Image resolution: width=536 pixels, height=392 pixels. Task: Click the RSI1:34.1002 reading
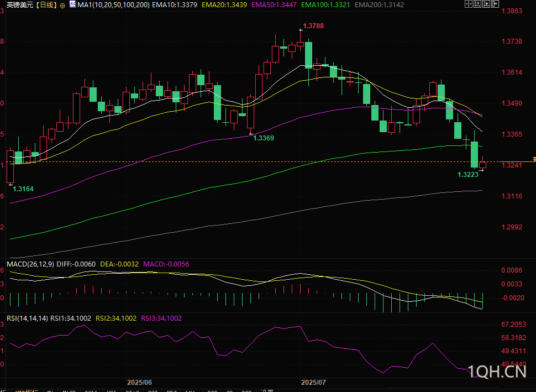coord(71,318)
